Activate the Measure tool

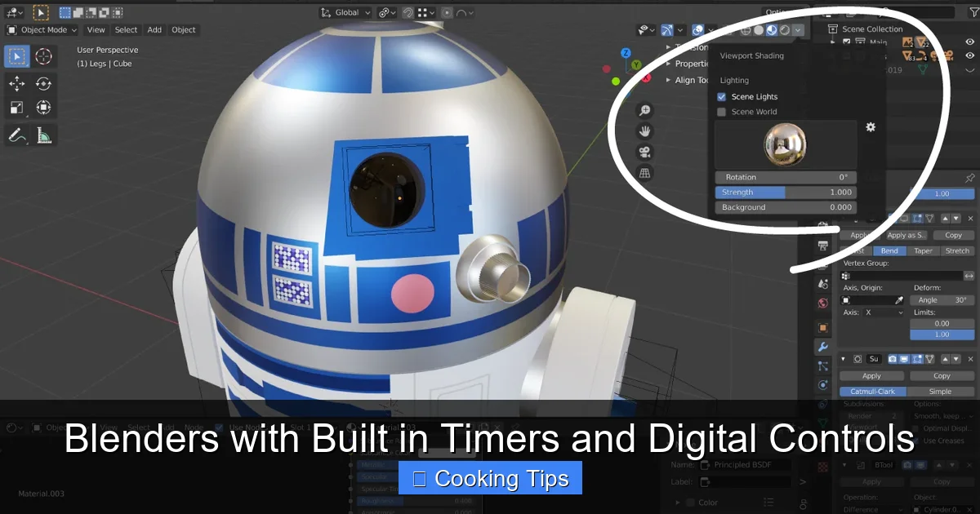point(43,135)
